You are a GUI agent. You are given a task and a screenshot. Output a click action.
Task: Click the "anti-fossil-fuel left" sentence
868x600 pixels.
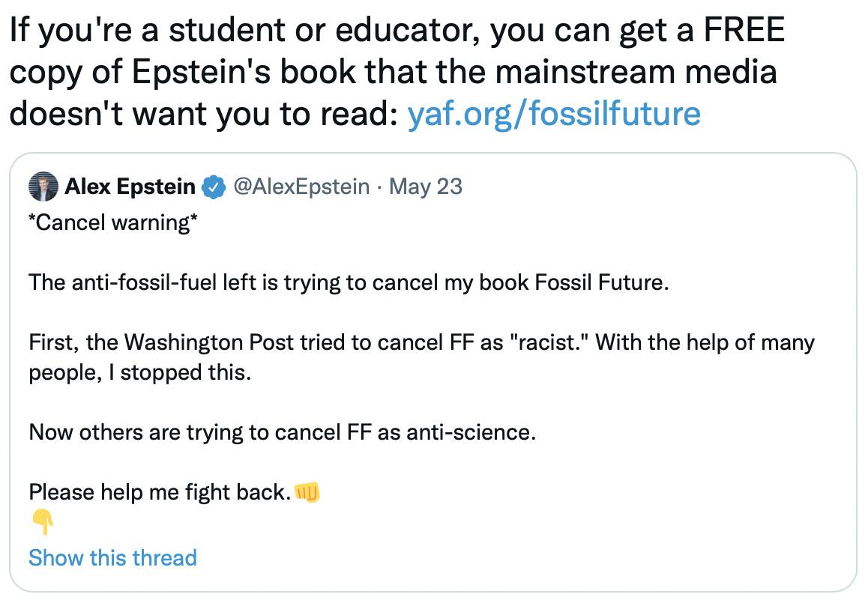point(346,284)
